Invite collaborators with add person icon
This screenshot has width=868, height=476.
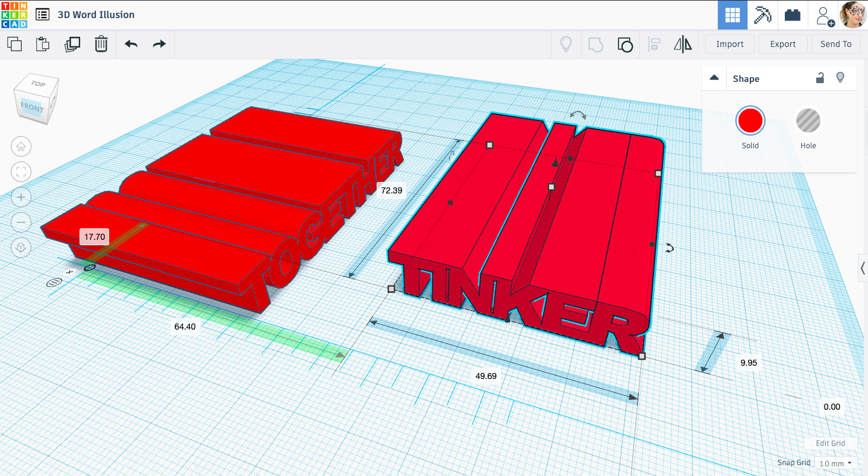824,15
